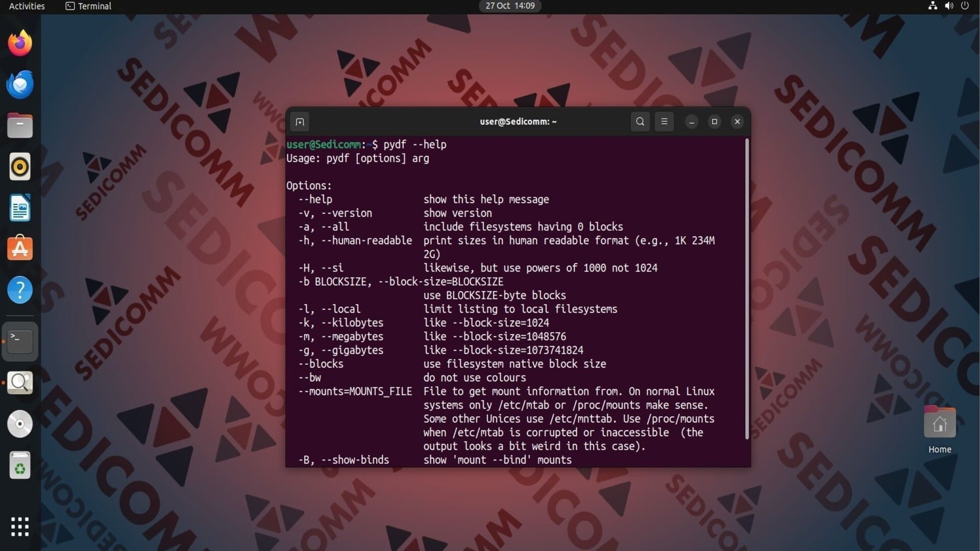This screenshot has height=551, width=980.
Task: Open the terminal hamburger menu
Action: (x=664, y=121)
